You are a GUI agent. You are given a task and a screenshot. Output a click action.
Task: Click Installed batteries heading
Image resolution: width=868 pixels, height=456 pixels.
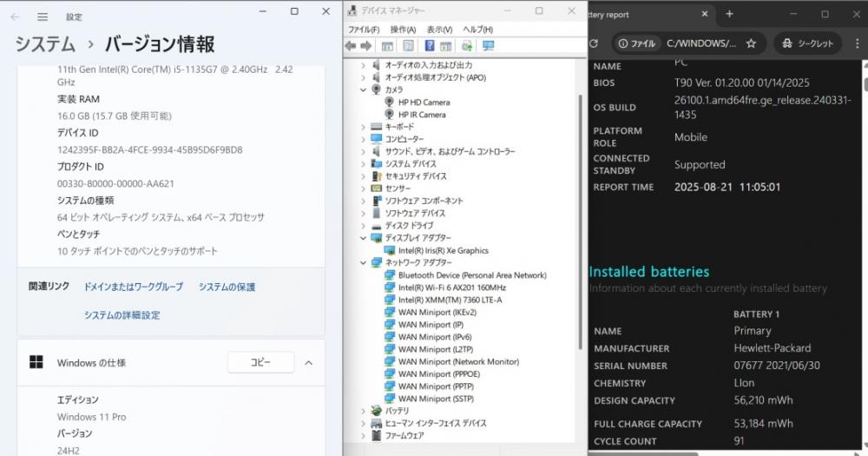(648, 272)
